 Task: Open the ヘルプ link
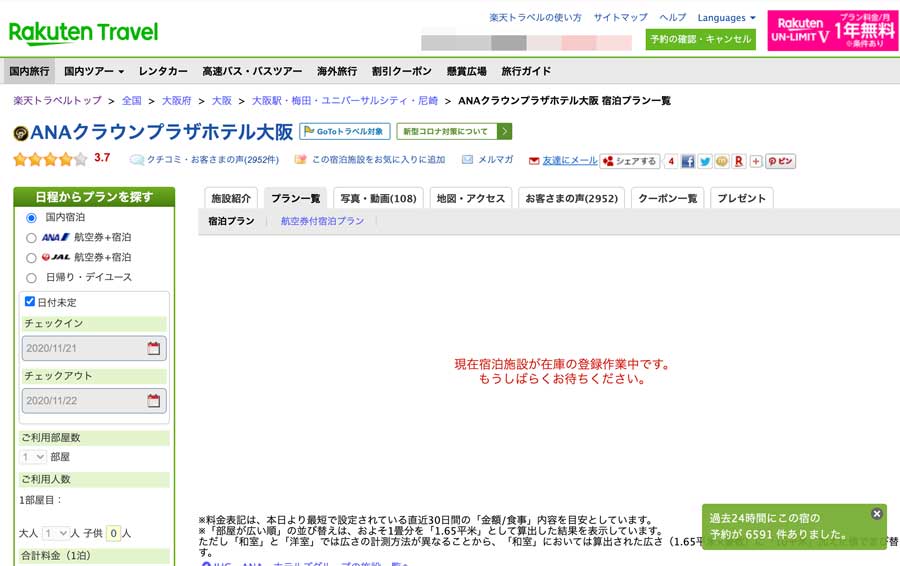click(x=673, y=18)
